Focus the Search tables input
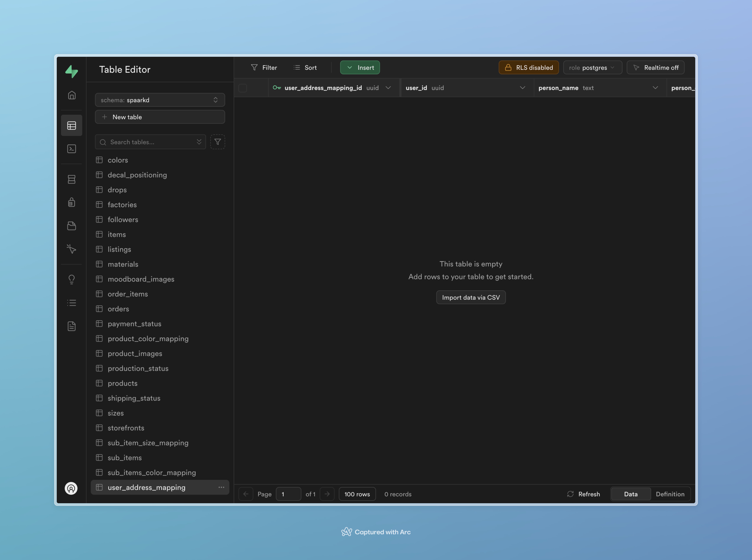752x560 pixels. click(150, 142)
